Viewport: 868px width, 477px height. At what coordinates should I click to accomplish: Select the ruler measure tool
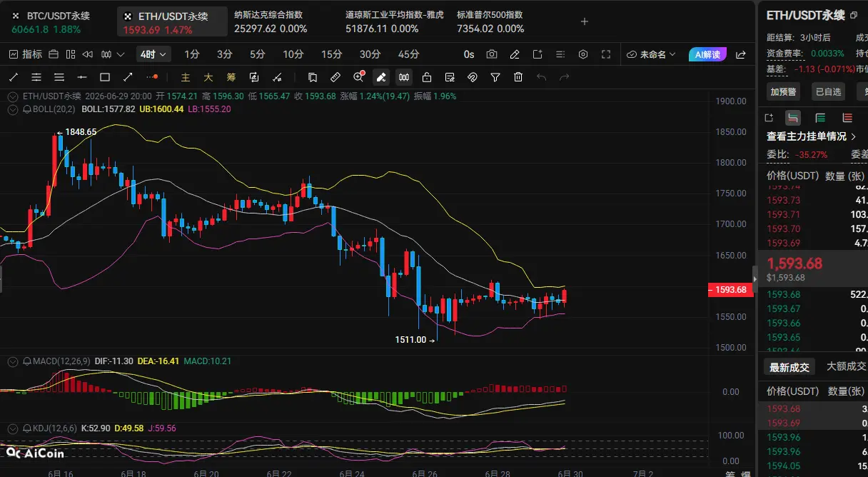pos(335,77)
